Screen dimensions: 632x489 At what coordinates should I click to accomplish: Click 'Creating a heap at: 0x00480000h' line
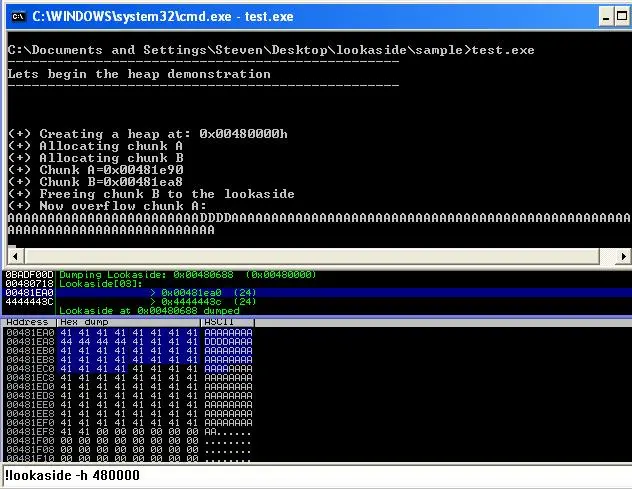point(148,134)
